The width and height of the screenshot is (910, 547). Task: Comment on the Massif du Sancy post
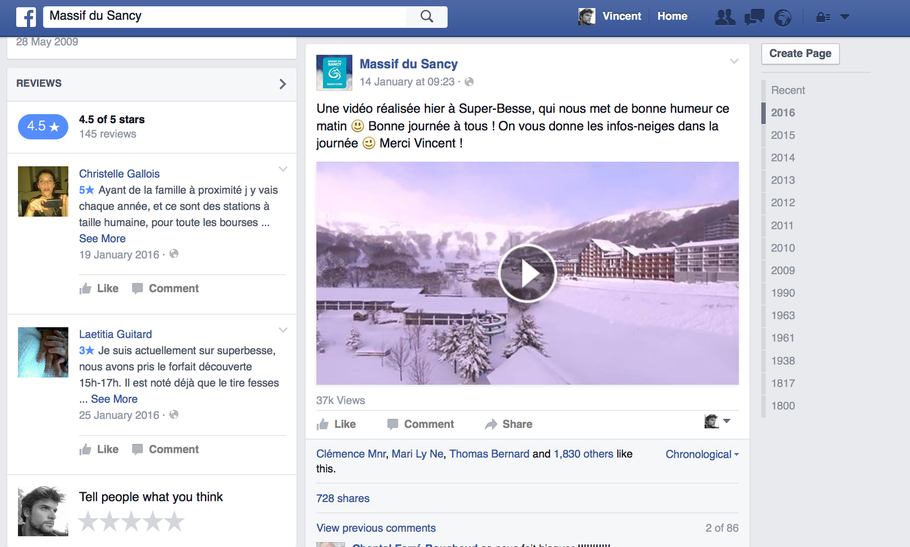tap(420, 424)
